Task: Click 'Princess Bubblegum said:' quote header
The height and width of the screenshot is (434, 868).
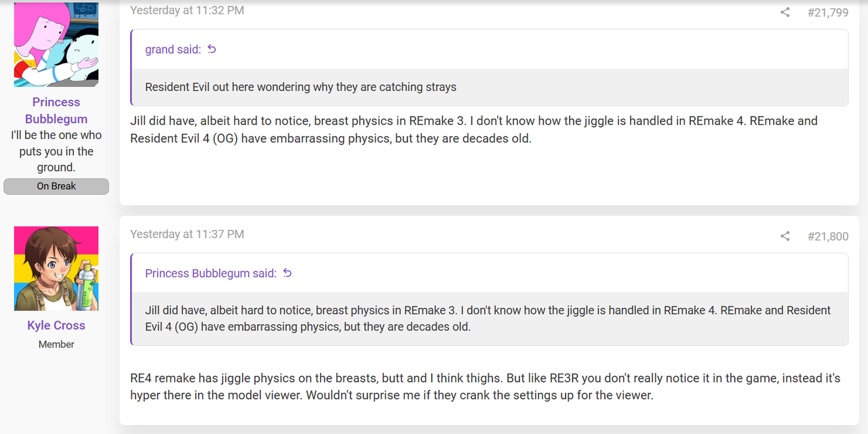Action: pyautogui.click(x=211, y=273)
